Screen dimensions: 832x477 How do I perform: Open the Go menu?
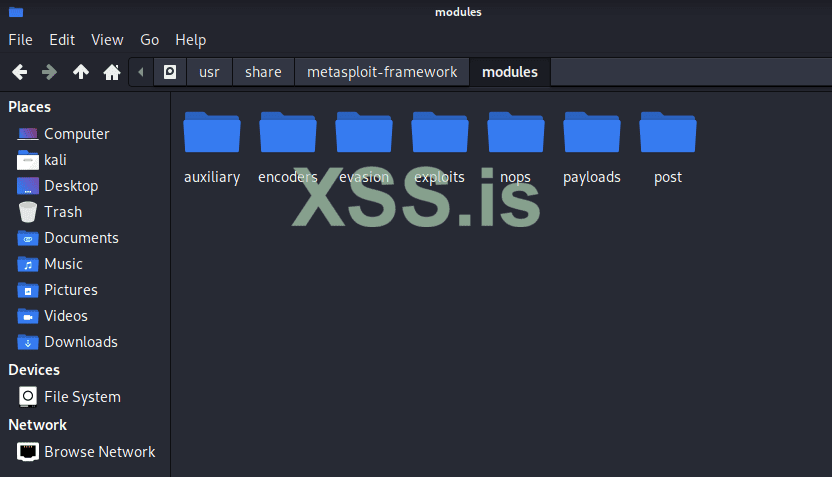(x=150, y=40)
